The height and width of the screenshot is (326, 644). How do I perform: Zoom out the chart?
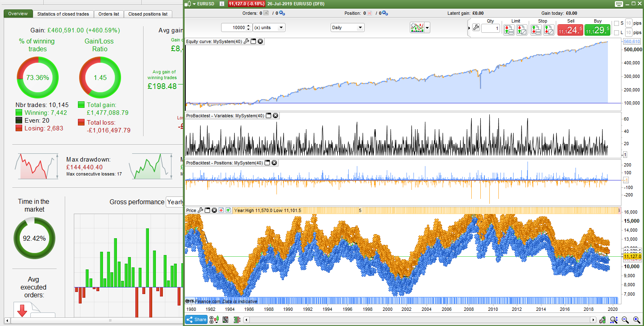click(625, 319)
